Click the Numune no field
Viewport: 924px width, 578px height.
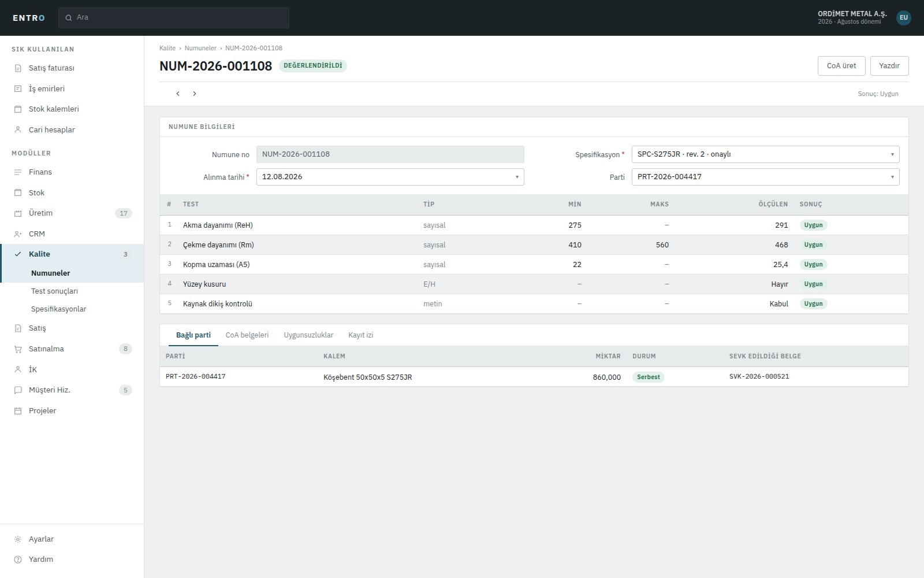pos(390,154)
